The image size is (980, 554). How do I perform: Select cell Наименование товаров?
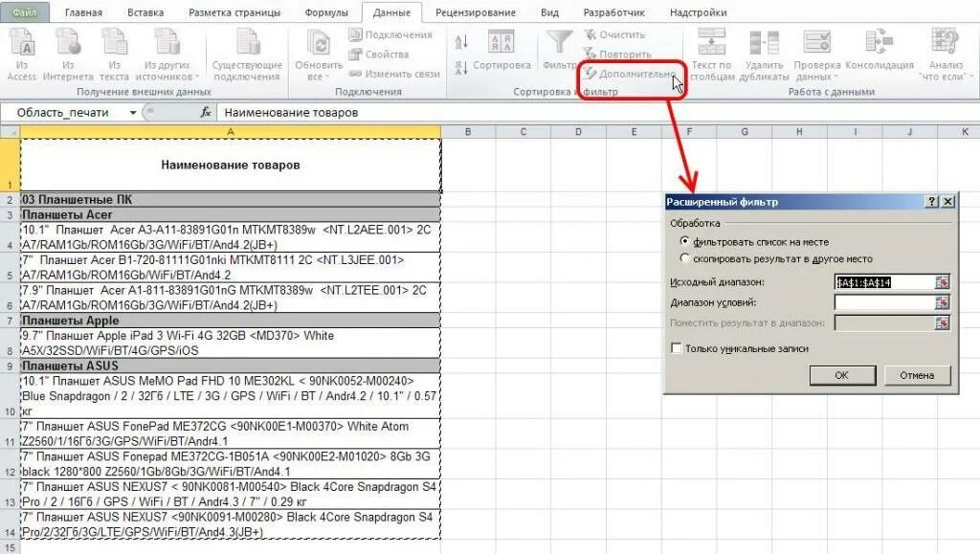pos(230,165)
